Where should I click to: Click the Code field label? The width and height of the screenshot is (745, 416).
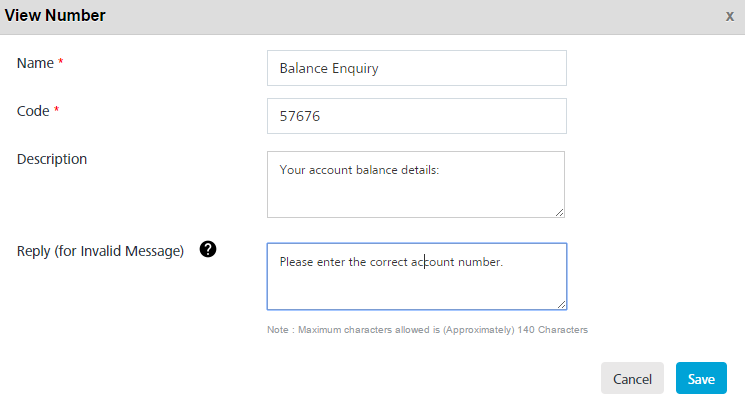(33, 111)
